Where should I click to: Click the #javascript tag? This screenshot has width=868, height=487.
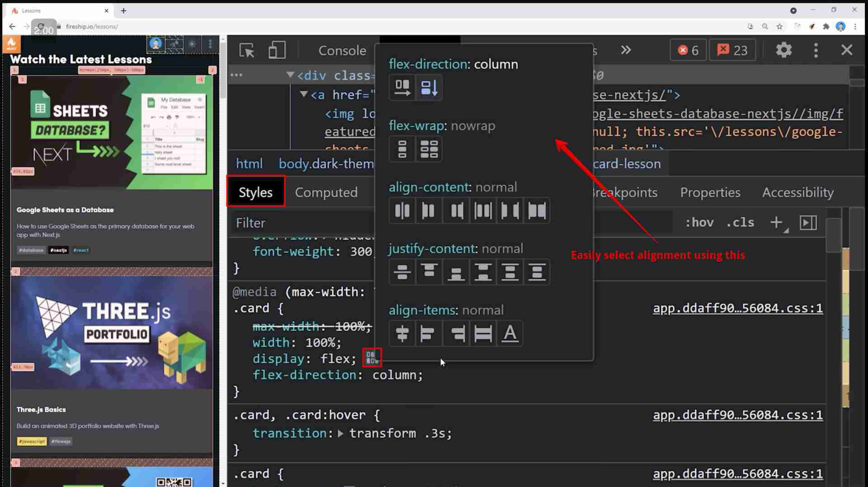pos(32,441)
